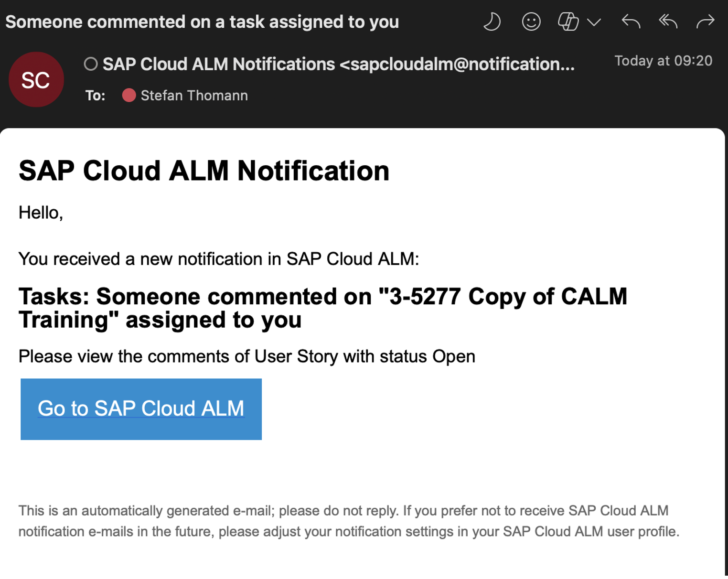Select the recipient Stefan Thomann
728x579 pixels.
coord(194,96)
